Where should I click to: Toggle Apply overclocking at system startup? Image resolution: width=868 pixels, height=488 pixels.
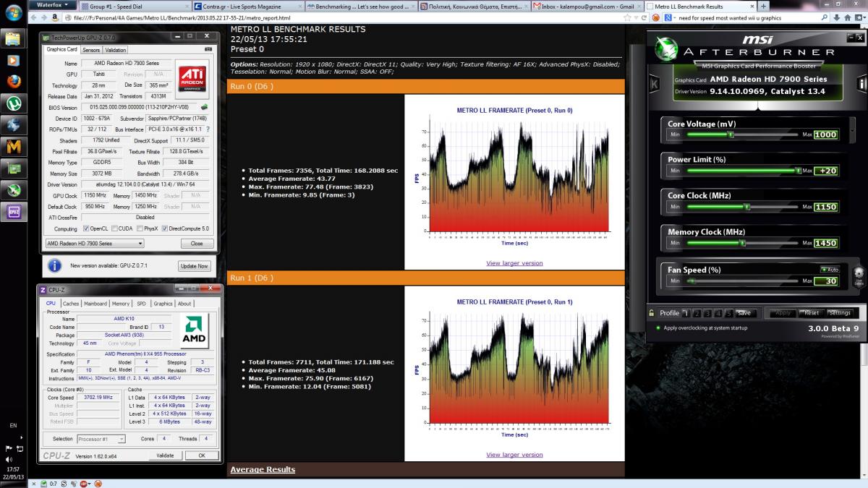658,328
